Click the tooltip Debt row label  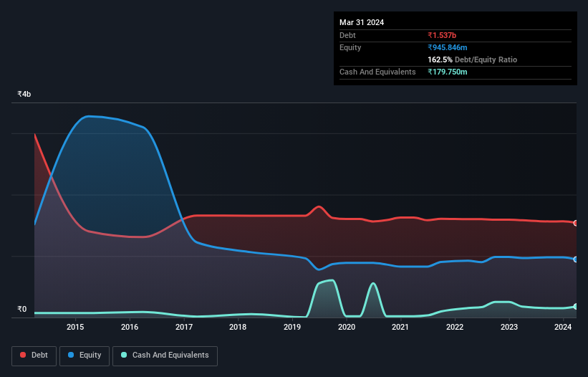click(x=347, y=35)
